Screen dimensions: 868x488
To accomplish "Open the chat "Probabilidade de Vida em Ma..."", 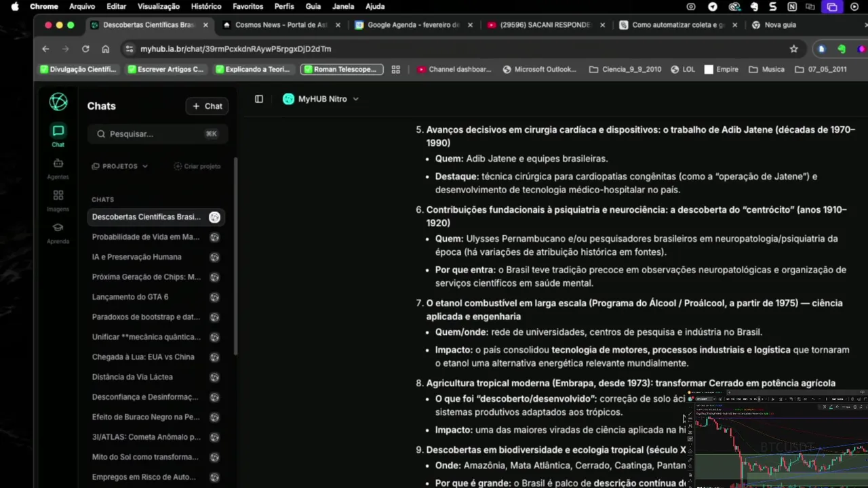I will coord(156,237).
